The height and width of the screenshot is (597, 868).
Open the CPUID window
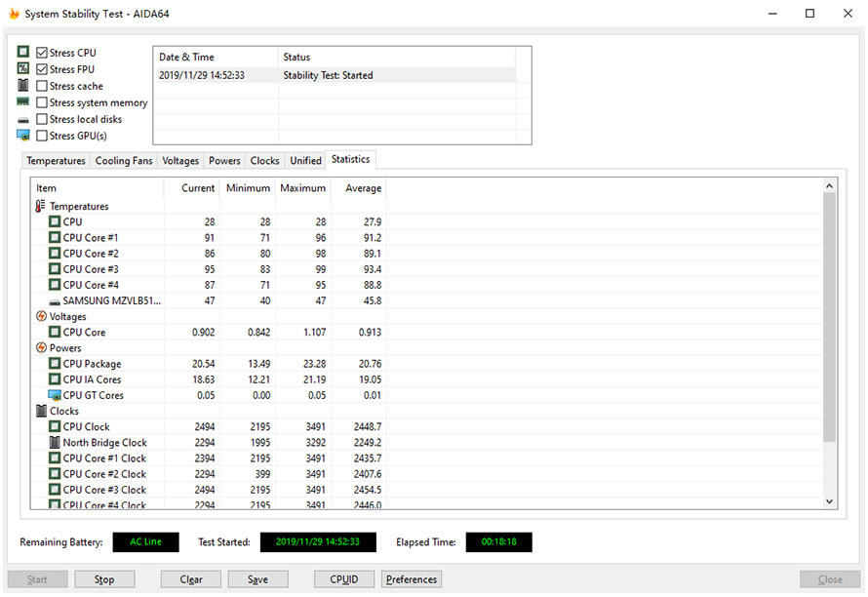(343, 579)
